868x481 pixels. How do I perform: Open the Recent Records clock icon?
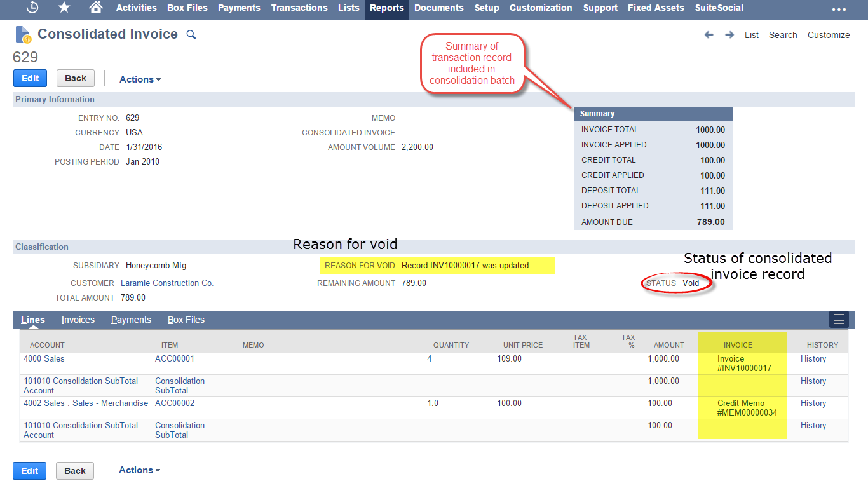tap(32, 8)
